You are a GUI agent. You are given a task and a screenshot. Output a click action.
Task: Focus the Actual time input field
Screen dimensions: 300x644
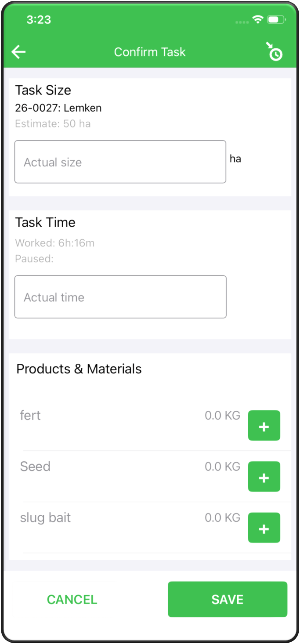120,297
